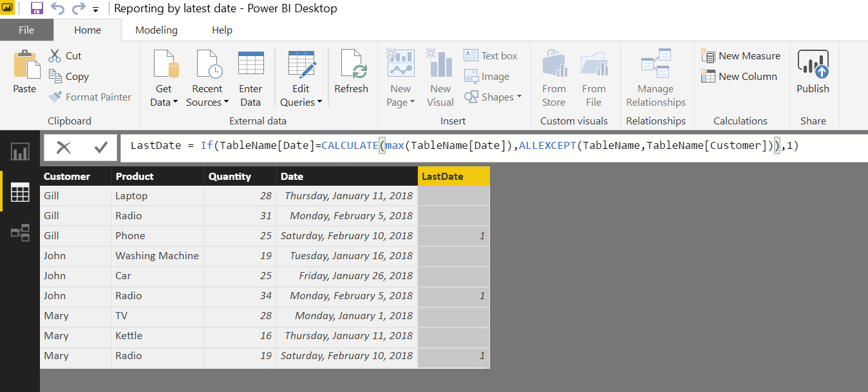Click the New Page icon
The width and height of the screenshot is (868, 392).
401,63
